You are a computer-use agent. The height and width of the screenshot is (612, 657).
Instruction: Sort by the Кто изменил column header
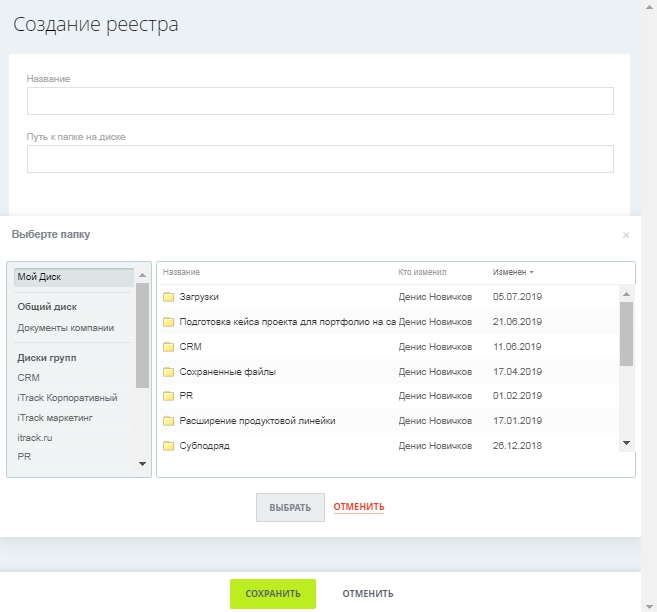tap(421, 272)
